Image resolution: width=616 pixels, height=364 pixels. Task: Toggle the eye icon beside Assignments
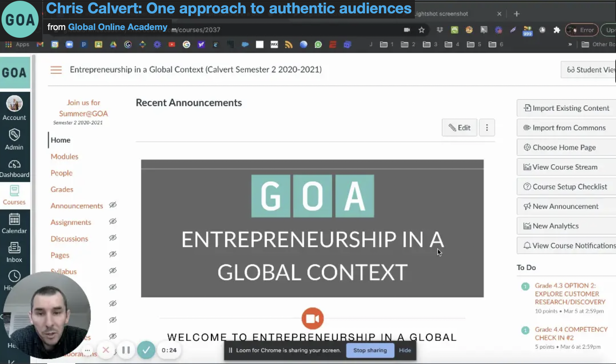click(x=113, y=221)
